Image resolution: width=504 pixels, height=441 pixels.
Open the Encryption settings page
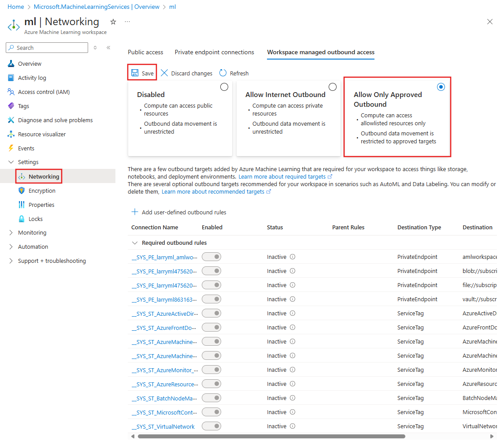[42, 191]
